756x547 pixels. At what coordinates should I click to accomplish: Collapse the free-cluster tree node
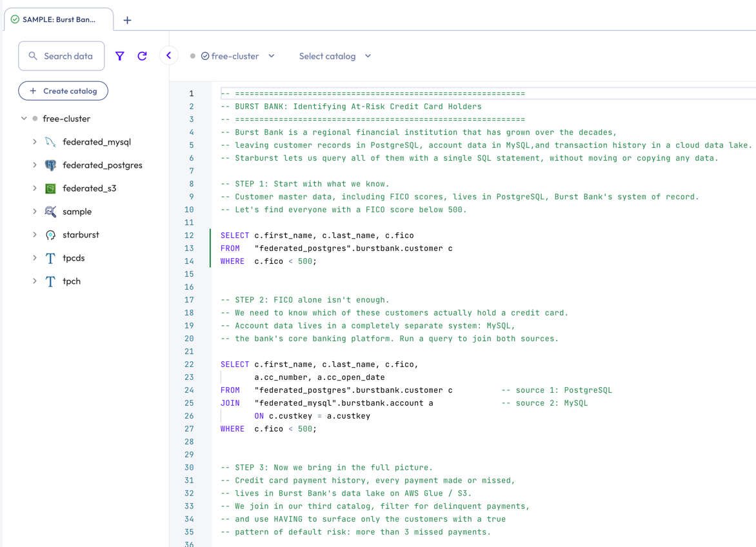coord(24,119)
